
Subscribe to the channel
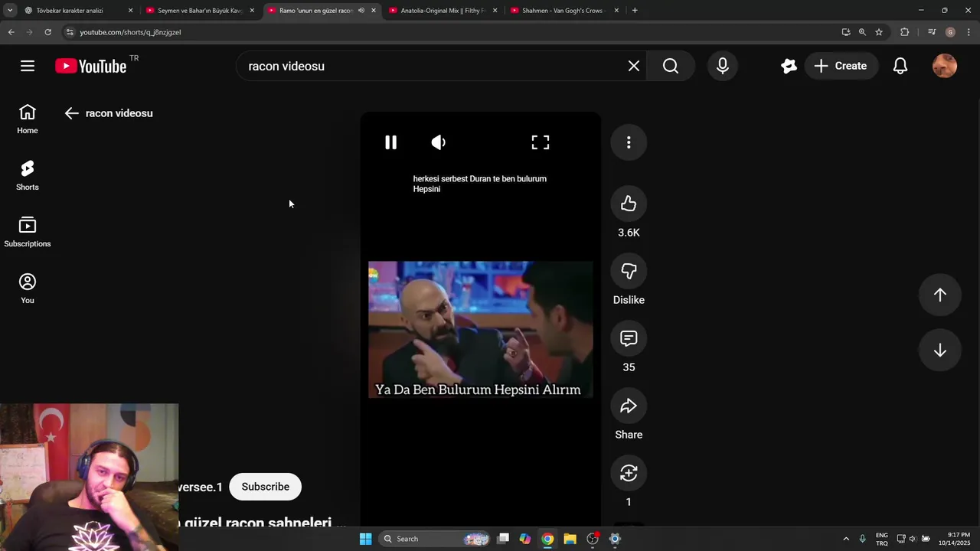point(266,487)
